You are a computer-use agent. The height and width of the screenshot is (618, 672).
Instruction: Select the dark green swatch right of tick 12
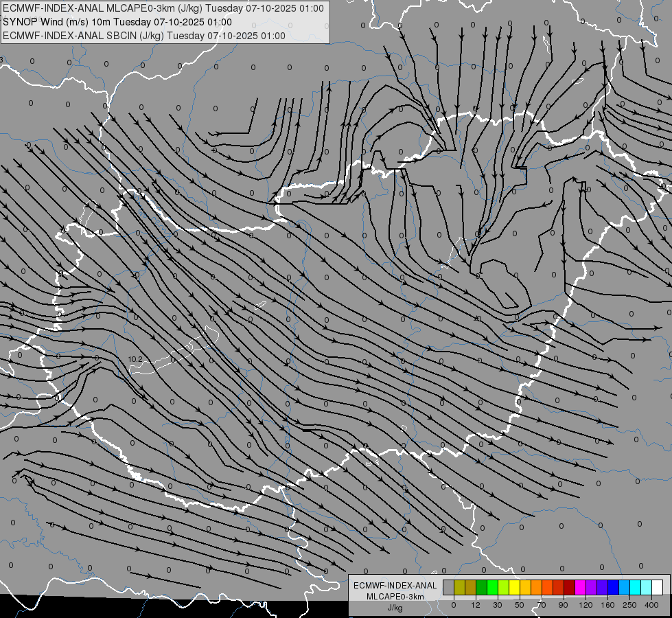point(481,587)
